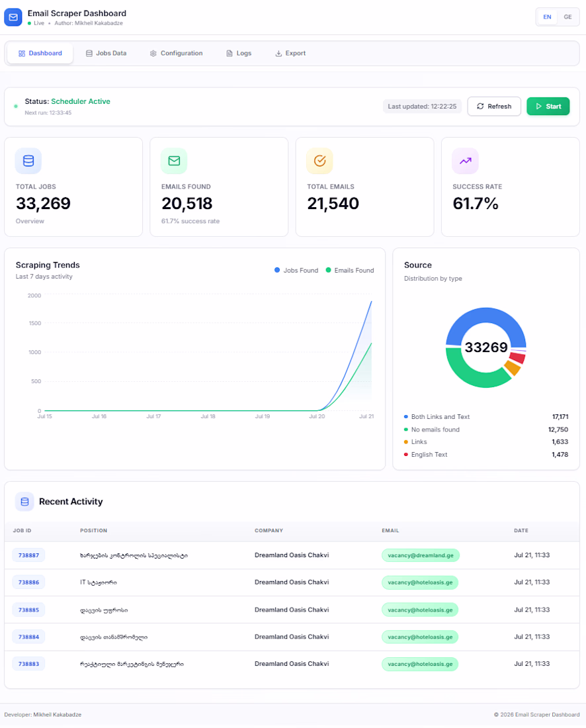Click the Total Jobs database icon
The image size is (586, 728).
click(28, 161)
